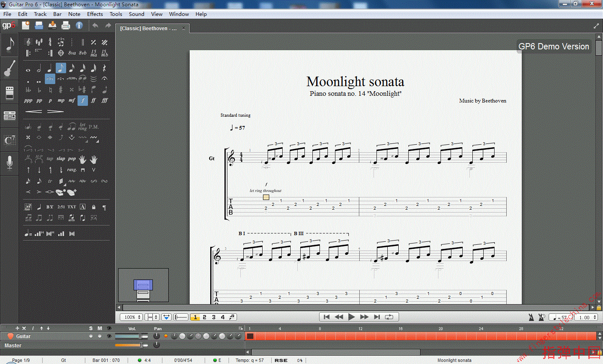603x364 pixels.
Task: Toggle the loop playback button
Action: point(389,317)
